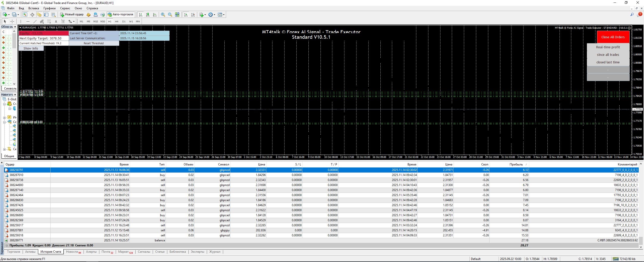Click the zoom in magnifier icon

(163, 15)
